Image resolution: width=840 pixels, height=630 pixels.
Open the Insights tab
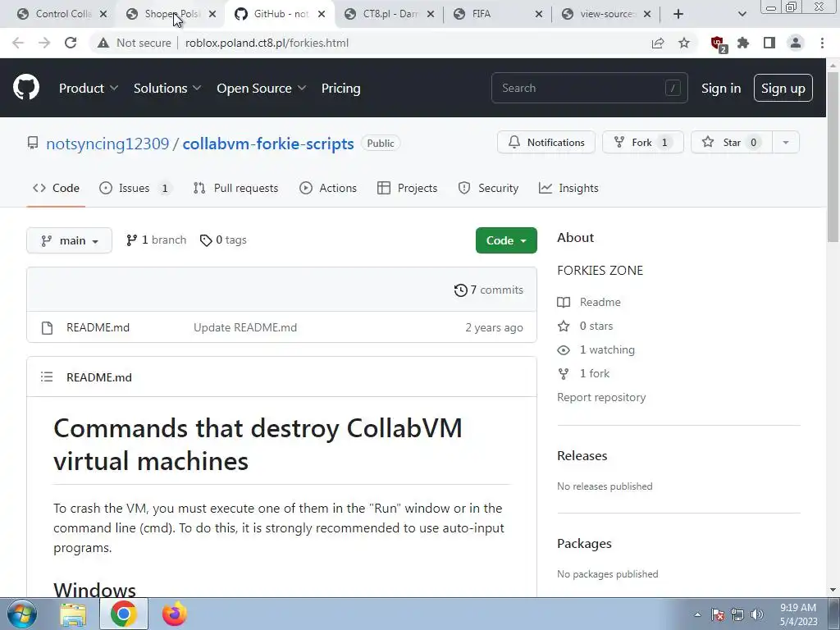(568, 188)
